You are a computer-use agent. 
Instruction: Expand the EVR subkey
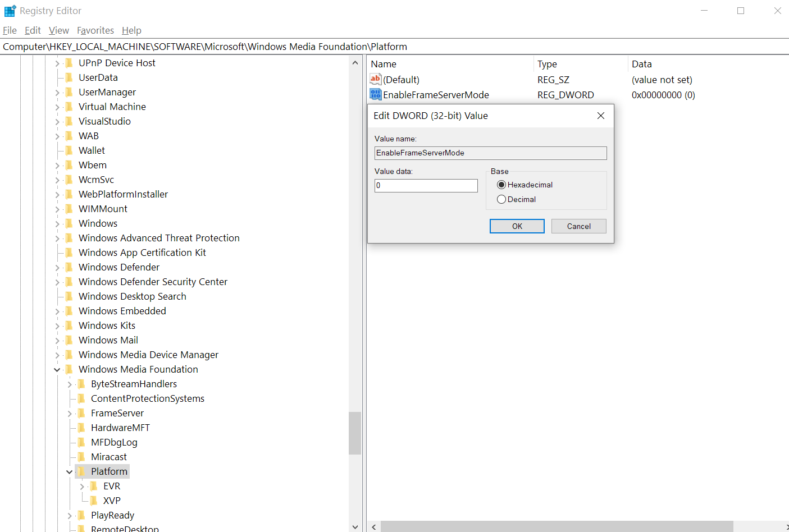click(x=82, y=486)
